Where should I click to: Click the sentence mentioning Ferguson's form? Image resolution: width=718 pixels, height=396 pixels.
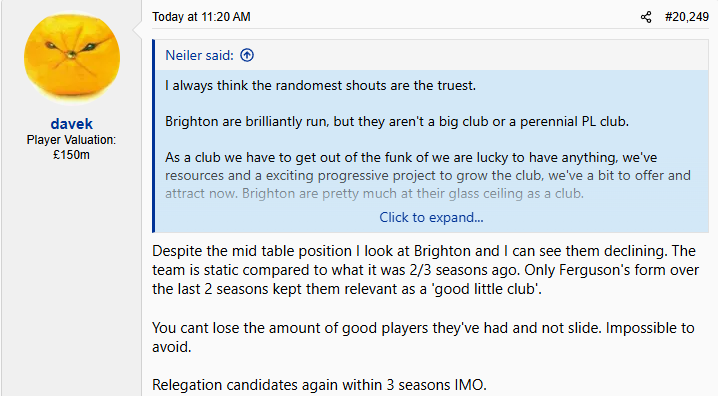click(425, 279)
